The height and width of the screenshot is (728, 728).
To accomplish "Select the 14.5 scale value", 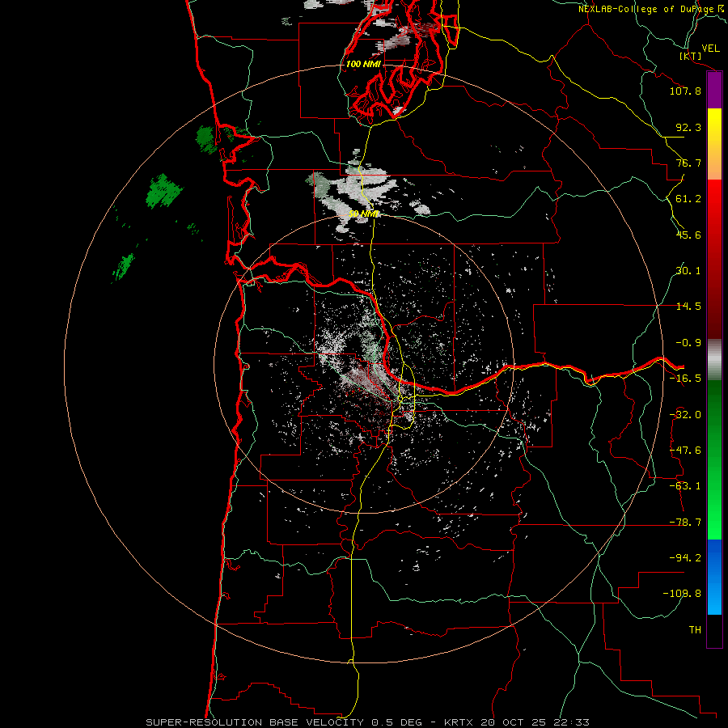I will tap(688, 307).
